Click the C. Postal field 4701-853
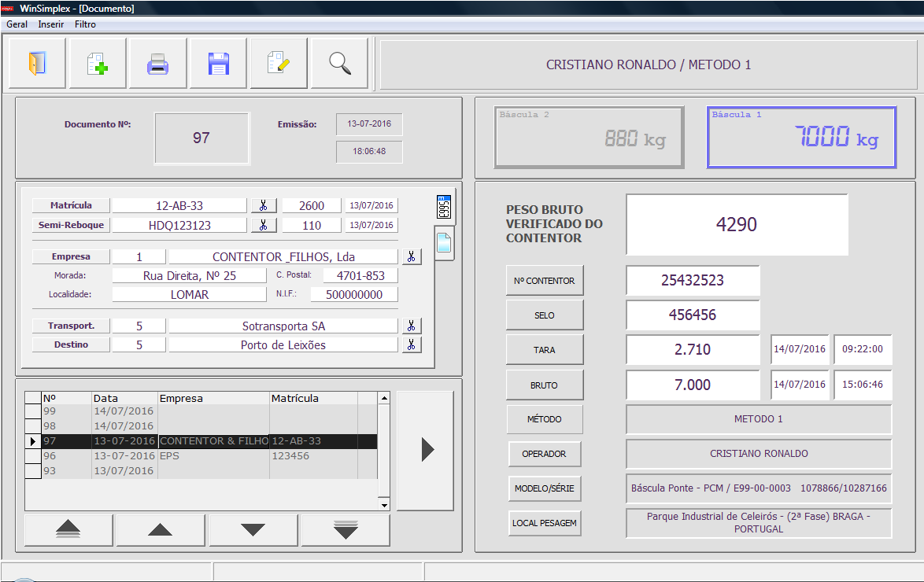Screen dimensions: 924x582 click(x=360, y=276)
